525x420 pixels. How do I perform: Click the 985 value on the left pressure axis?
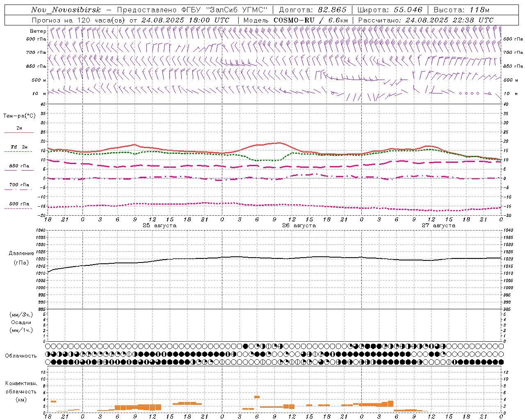click(42, 309)
